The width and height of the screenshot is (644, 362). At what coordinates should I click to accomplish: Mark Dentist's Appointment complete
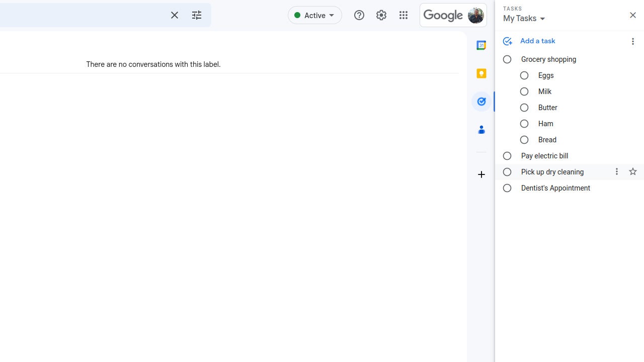click(507, 188)
